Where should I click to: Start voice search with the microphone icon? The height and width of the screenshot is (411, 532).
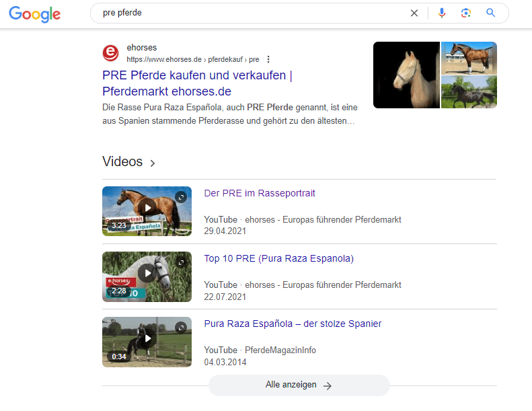coord(441,13)
